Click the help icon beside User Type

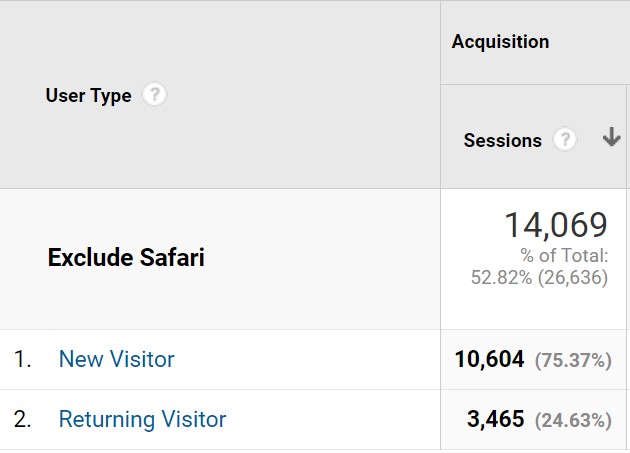153,96
